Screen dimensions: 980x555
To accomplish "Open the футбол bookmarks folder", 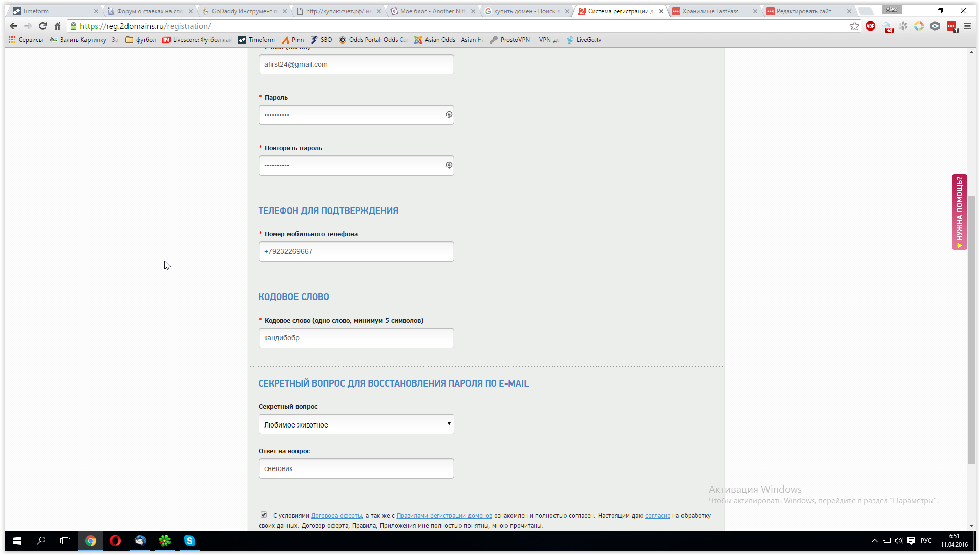I will click(x=141, y=40).
